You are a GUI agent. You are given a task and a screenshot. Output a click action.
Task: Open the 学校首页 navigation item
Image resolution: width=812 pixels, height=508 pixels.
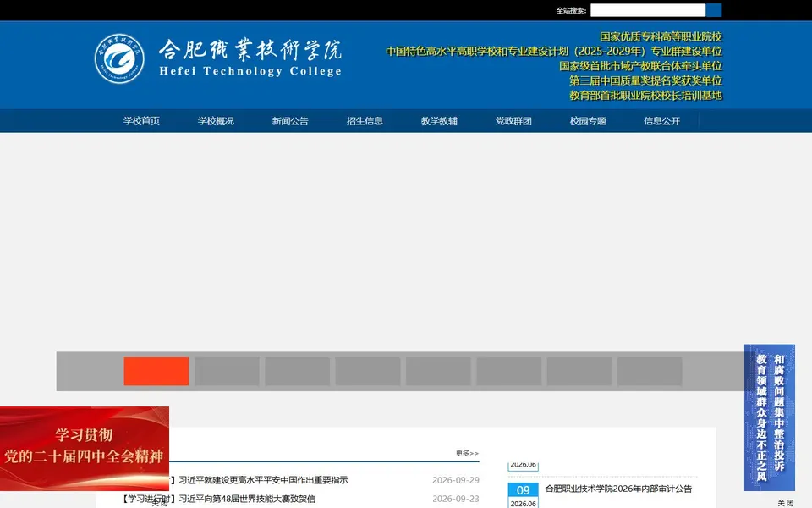pyautogui.click(x=141, y=121)
